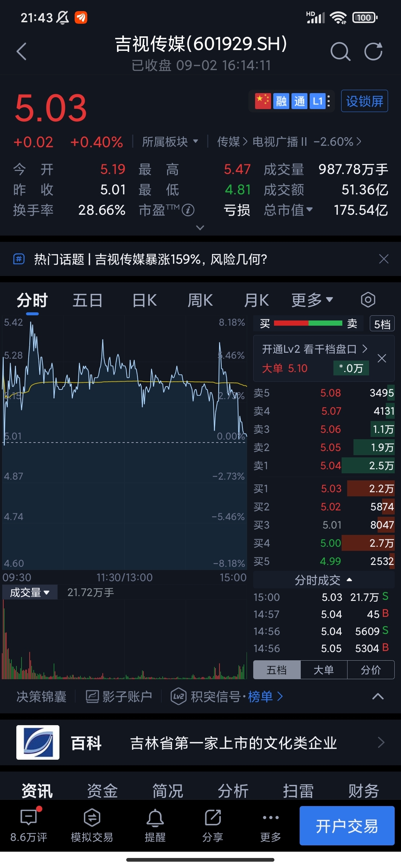Tap the volume bar chart
Screen dimensions: 401x868
[125, 640]
